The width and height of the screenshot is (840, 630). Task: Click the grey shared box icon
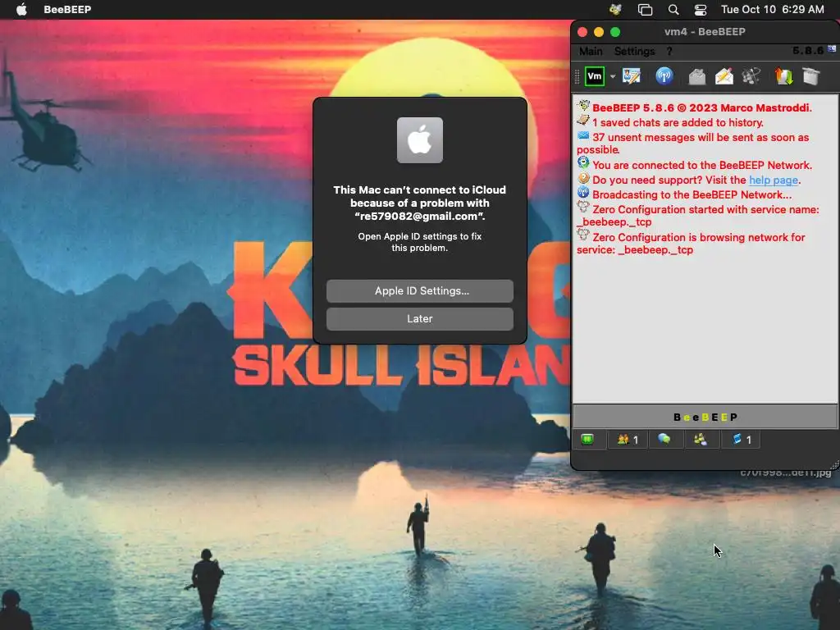811,76
